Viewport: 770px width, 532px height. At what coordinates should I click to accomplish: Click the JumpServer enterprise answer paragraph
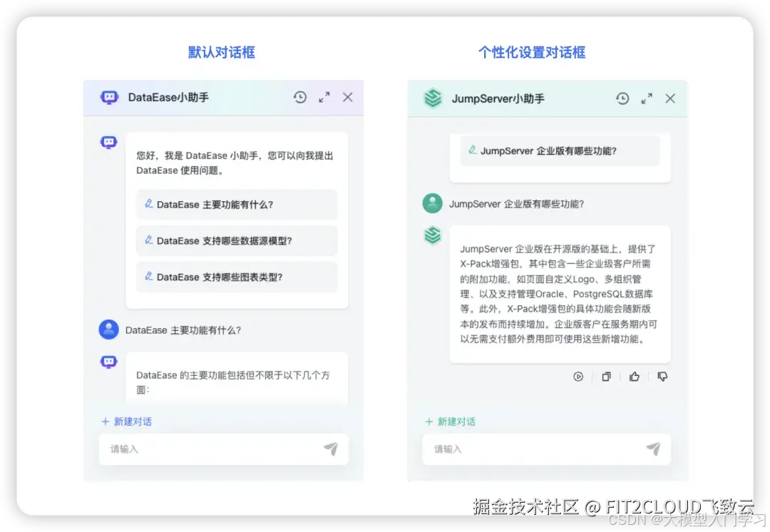(558, 294)
